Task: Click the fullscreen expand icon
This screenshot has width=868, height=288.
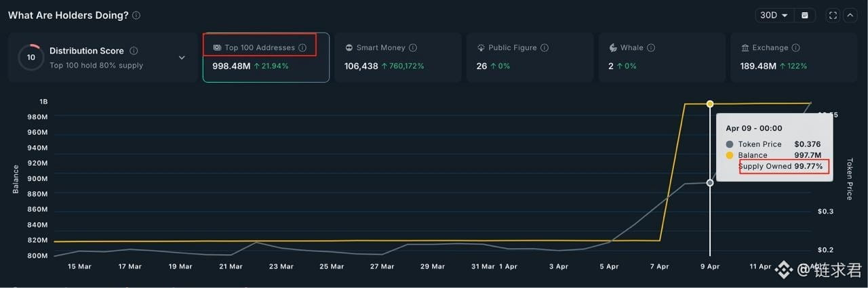Action: (x=833, y=15)
